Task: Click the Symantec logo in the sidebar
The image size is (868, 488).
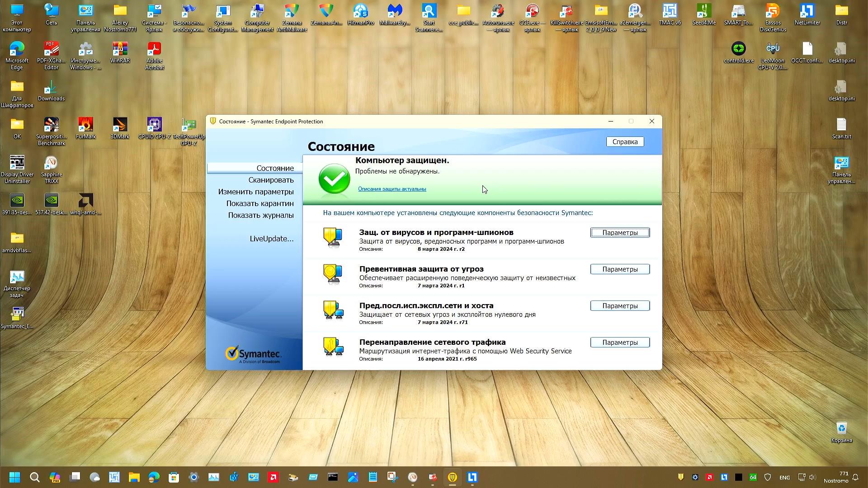Action: (253, 353)
